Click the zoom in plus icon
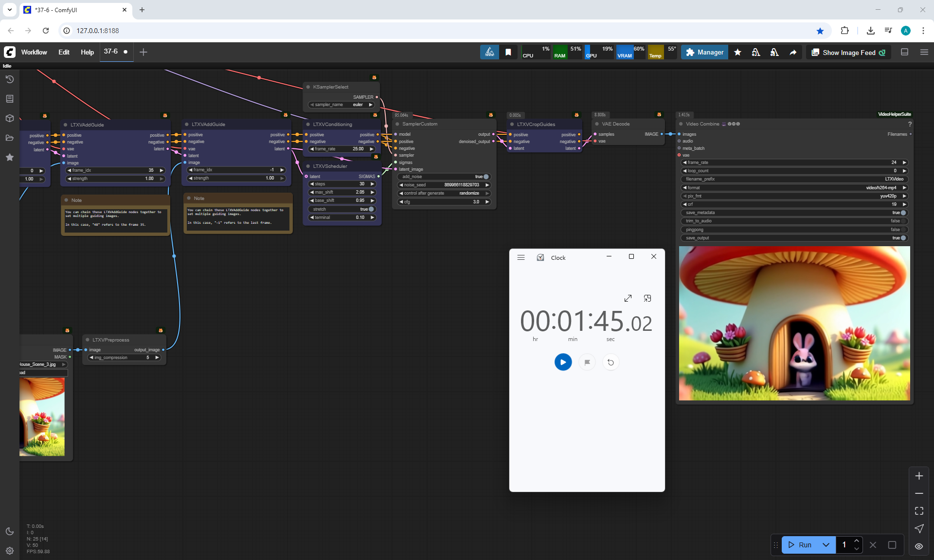The width and height of the screenshot is (934, 560). coord(919,476)
